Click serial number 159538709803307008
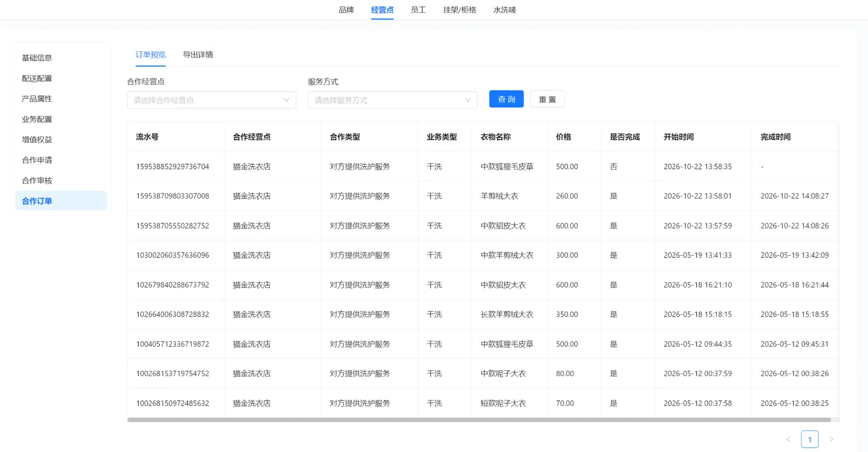 point(173,196)
